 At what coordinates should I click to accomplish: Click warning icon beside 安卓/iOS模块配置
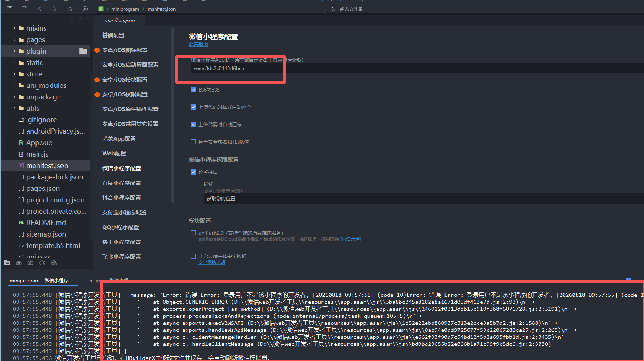97,80
